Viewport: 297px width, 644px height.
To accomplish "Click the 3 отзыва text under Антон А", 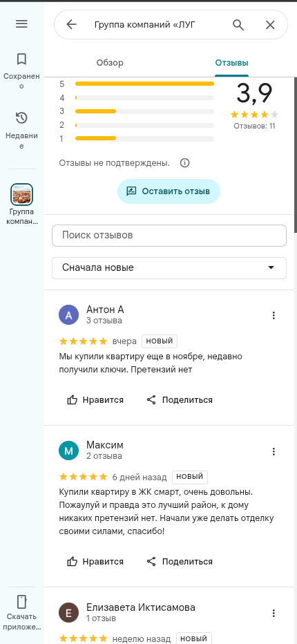I will (x=104, y=321).
